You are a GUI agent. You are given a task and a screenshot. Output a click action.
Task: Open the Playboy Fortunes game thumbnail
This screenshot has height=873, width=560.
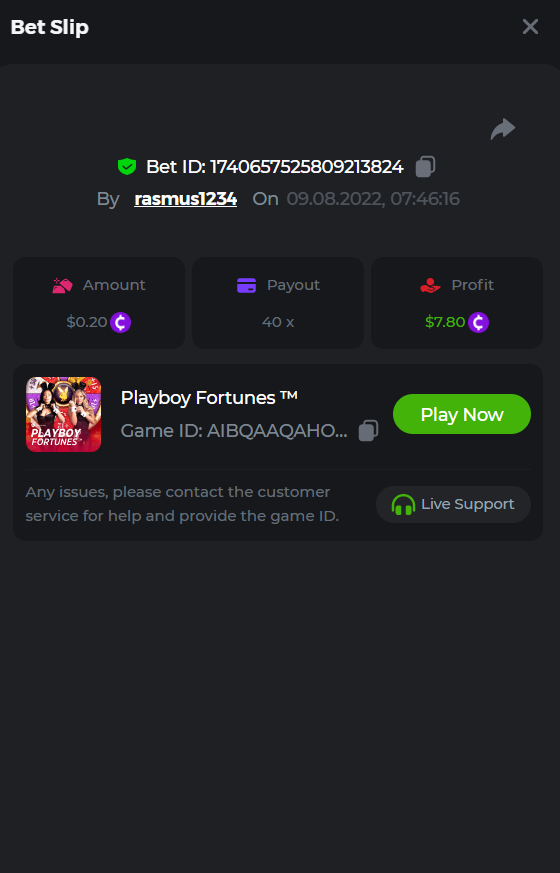click(x=63, y=414)
